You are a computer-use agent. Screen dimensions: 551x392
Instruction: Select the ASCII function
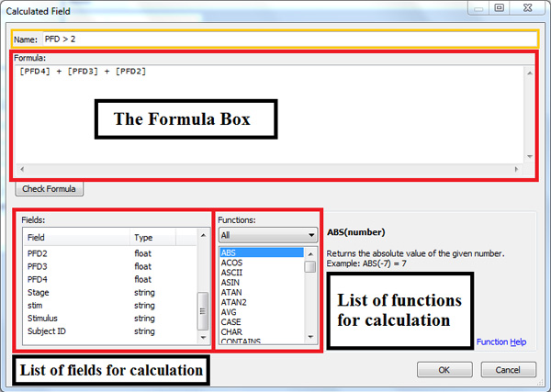pyautogui.click(x=262, y=273)
